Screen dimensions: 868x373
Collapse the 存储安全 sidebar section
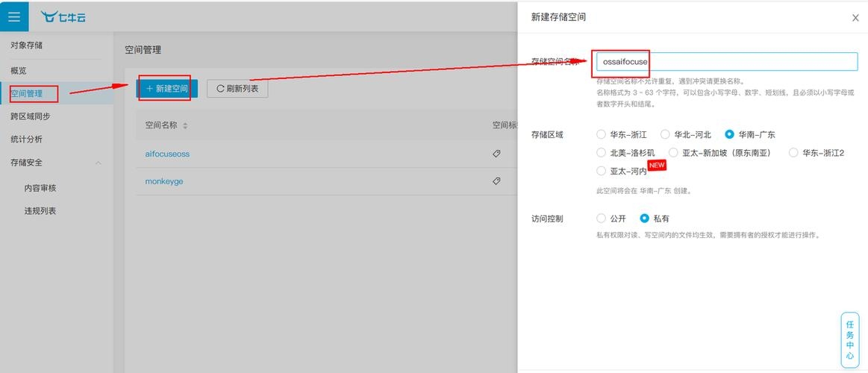(x=98, y=163)
